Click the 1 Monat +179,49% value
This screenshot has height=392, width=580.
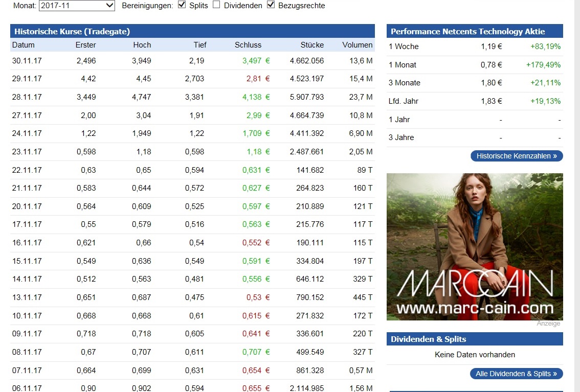[x=543, y=65]
